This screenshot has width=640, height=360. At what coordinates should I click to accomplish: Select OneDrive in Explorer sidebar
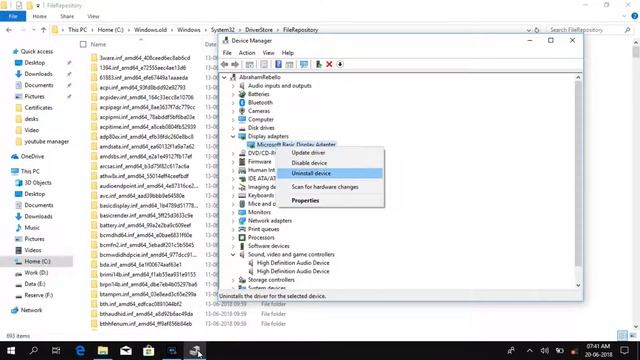(32, 156)
